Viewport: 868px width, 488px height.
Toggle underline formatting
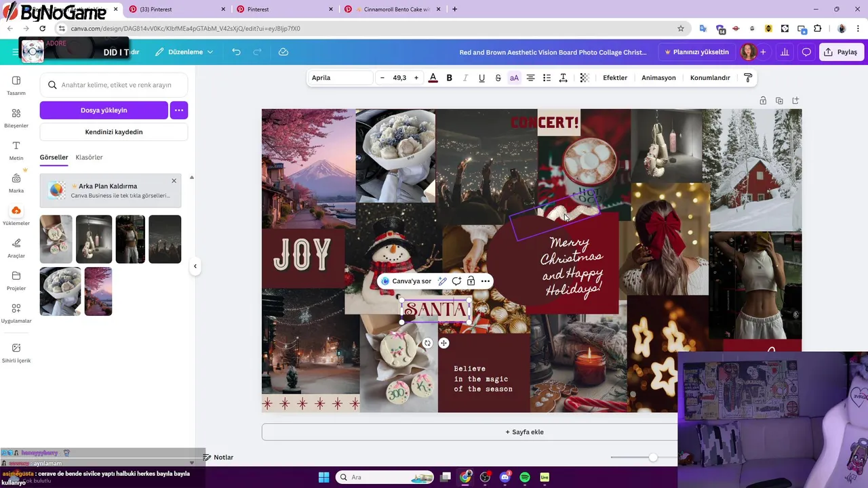pyautogui.click(x=481, y=78)
